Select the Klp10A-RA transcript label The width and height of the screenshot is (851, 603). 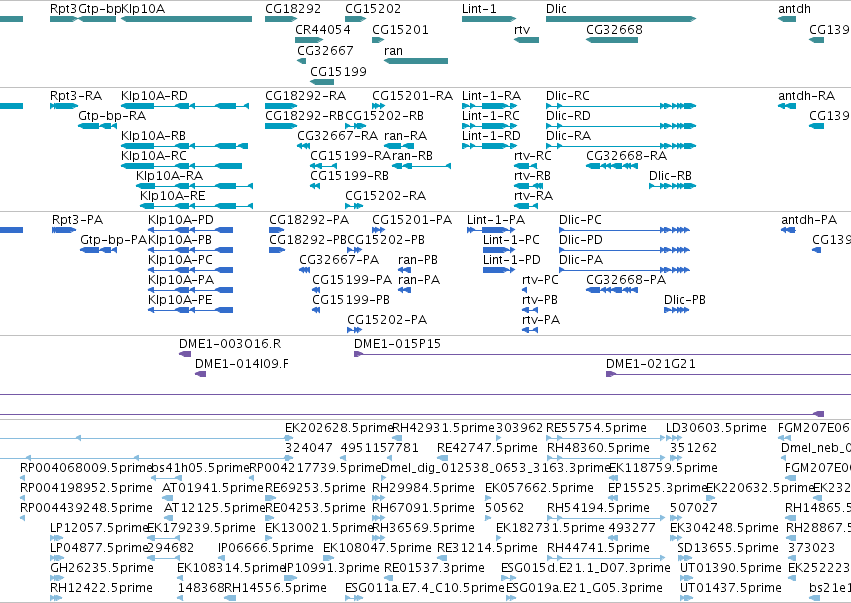169,176
